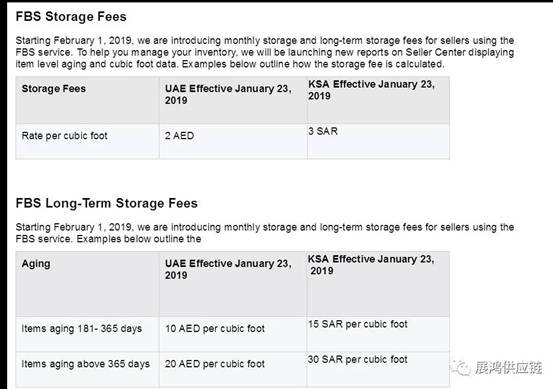Click the 15 SAR per cubic foot cell
The height and width of the screenshot is (389, 553).
pos(378,334)
